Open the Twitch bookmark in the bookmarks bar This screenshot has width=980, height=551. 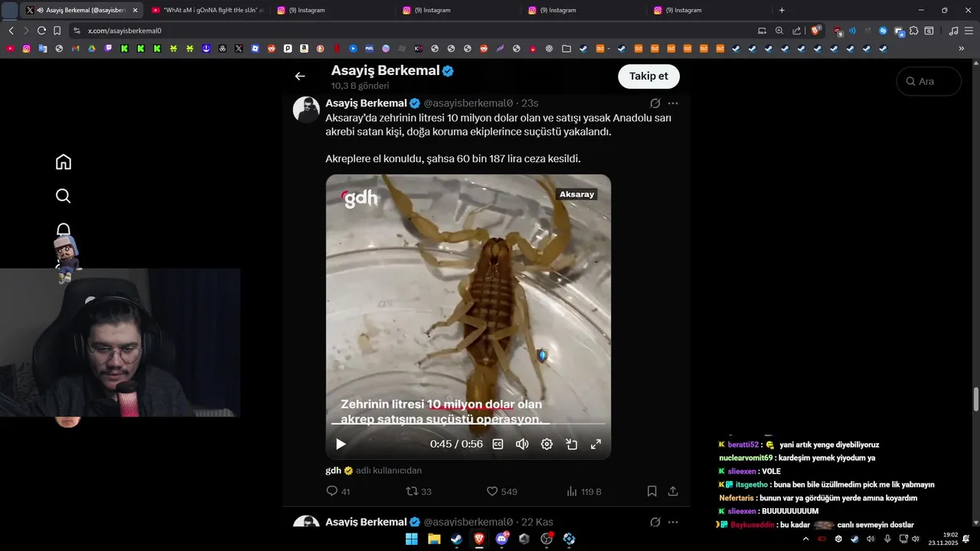pos(108,48)
